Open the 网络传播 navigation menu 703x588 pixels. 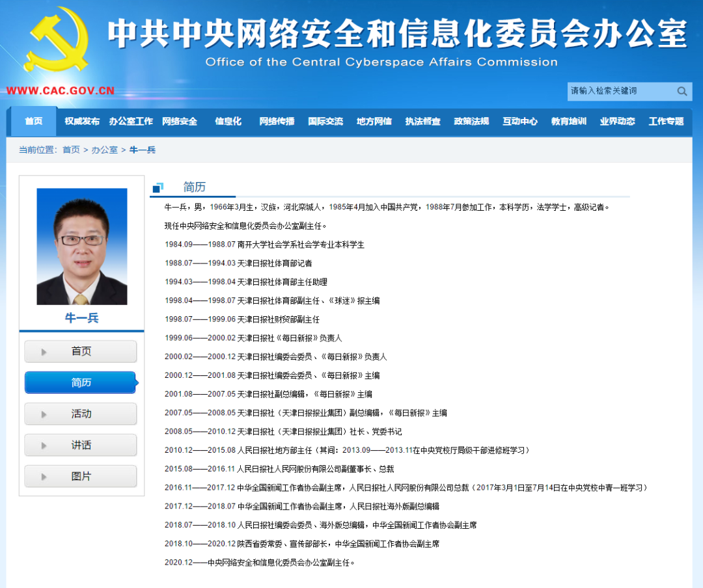point(277,121)
